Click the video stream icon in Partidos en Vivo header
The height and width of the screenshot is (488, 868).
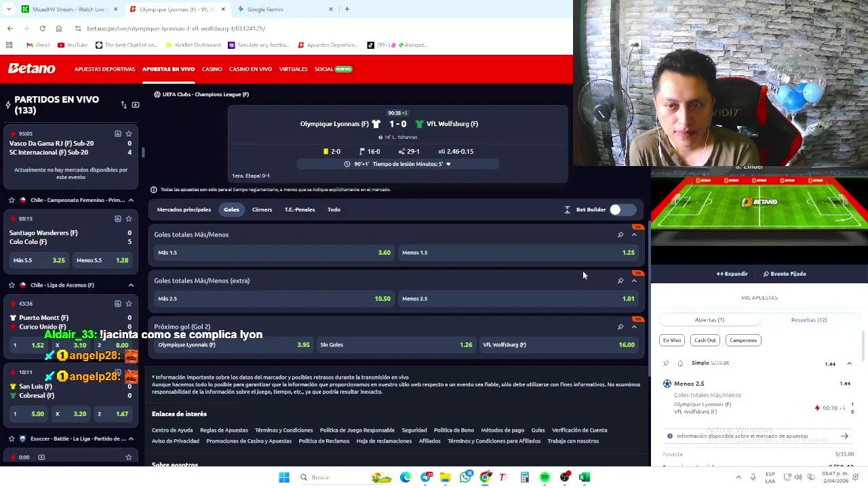136,105
